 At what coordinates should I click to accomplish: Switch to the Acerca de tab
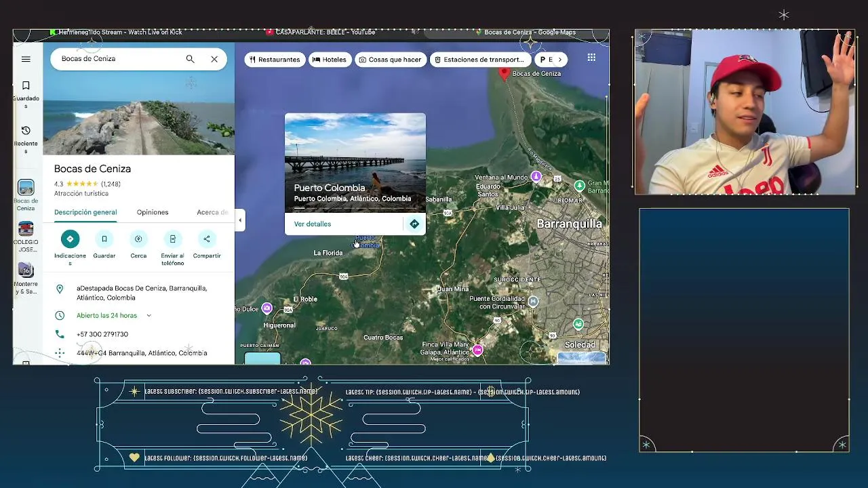tap(212, 212)
